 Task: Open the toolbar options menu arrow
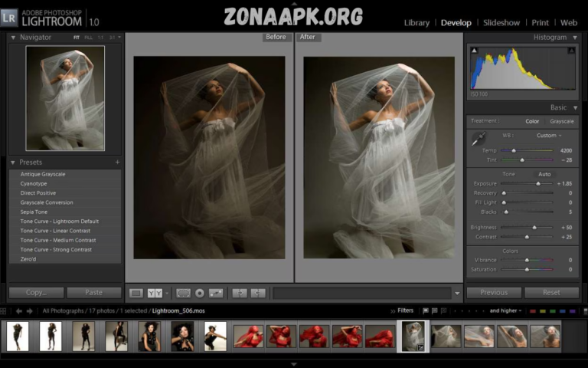[x=457, y=294]
